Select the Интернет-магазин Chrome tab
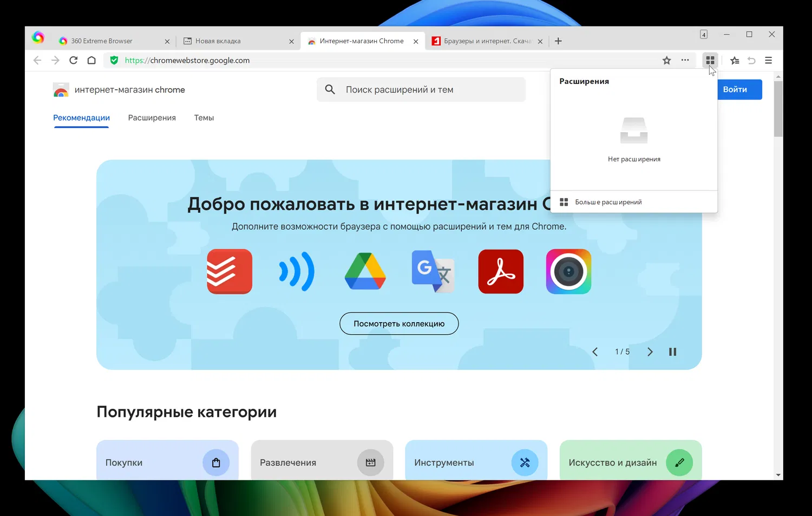Screen dimensions: 812x516 [363, 41]
